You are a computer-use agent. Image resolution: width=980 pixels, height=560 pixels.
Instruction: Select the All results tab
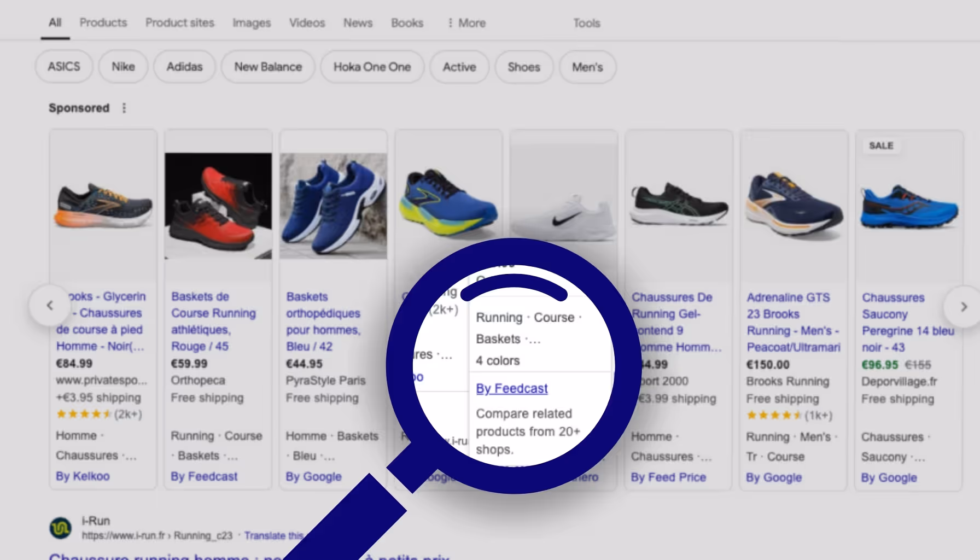coord(55,22)
